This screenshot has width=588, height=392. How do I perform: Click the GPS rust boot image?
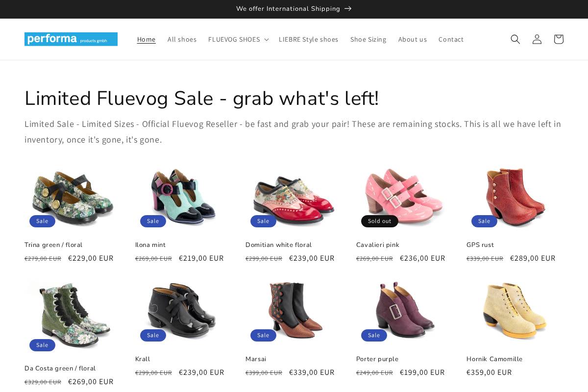(x=514, y=198)
